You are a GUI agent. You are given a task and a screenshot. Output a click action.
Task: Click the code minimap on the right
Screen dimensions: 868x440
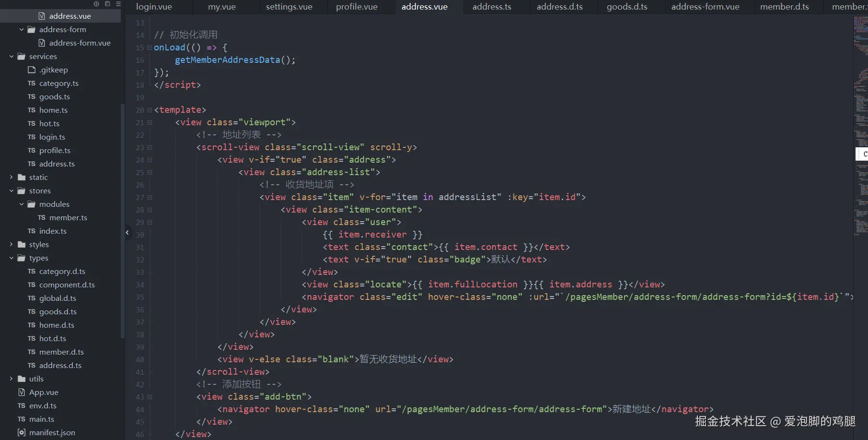click(860, 125)
